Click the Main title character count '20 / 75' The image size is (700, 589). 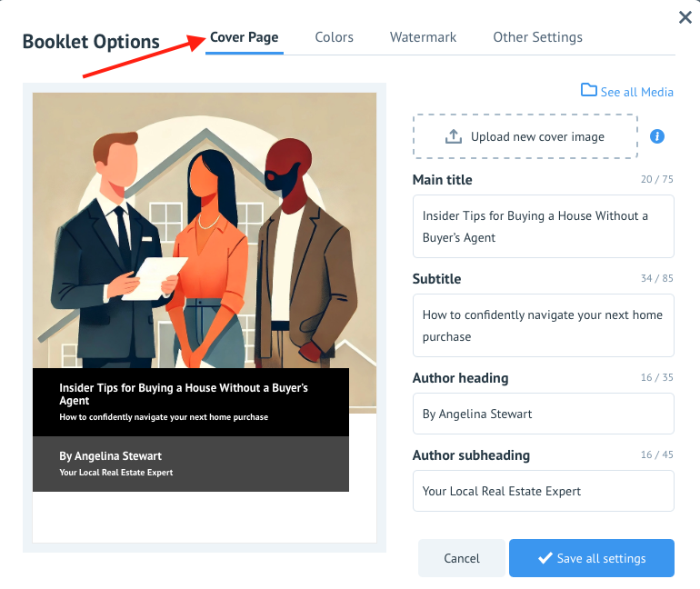point(656,179)
